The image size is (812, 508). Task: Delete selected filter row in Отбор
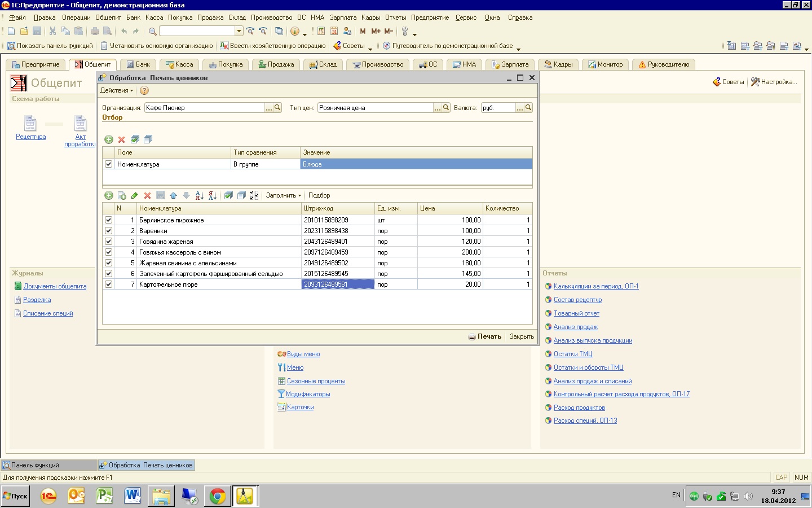[121, 139]
